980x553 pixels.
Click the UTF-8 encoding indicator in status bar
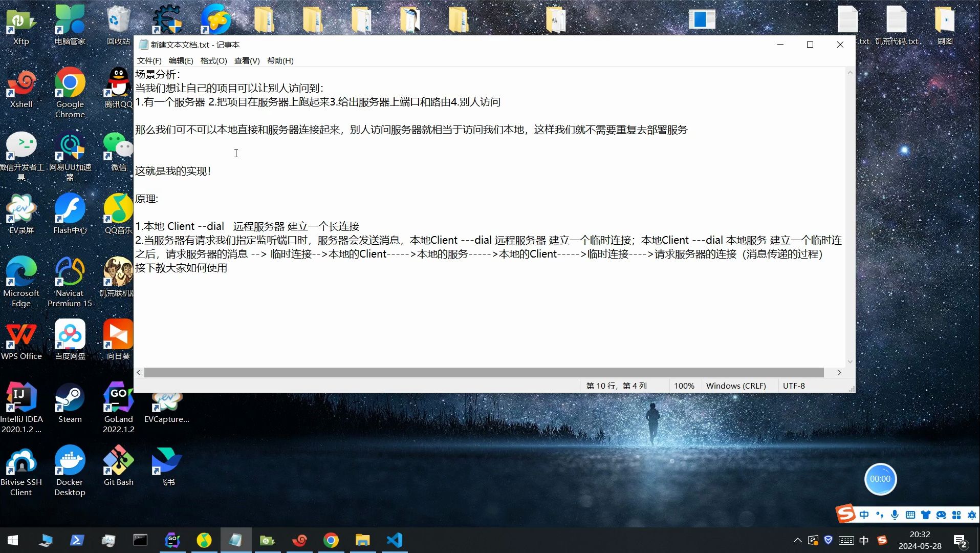pyautogui.click(x=794, y=386)
